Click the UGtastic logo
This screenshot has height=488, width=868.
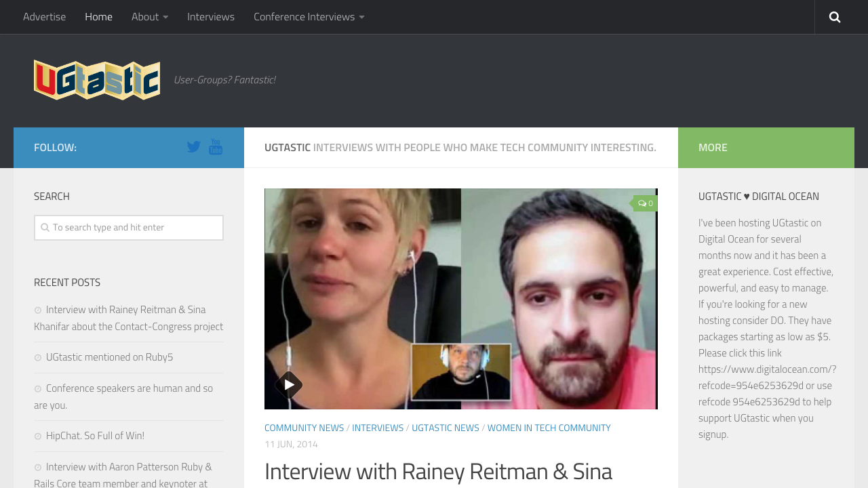tap(97, 80)
